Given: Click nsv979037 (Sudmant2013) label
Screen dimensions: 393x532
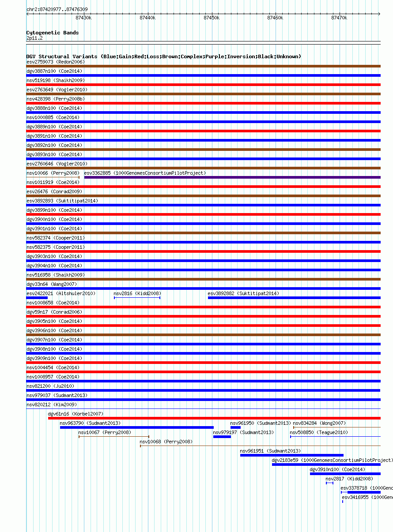Looking at the screenshot, I should pos(57,395).
